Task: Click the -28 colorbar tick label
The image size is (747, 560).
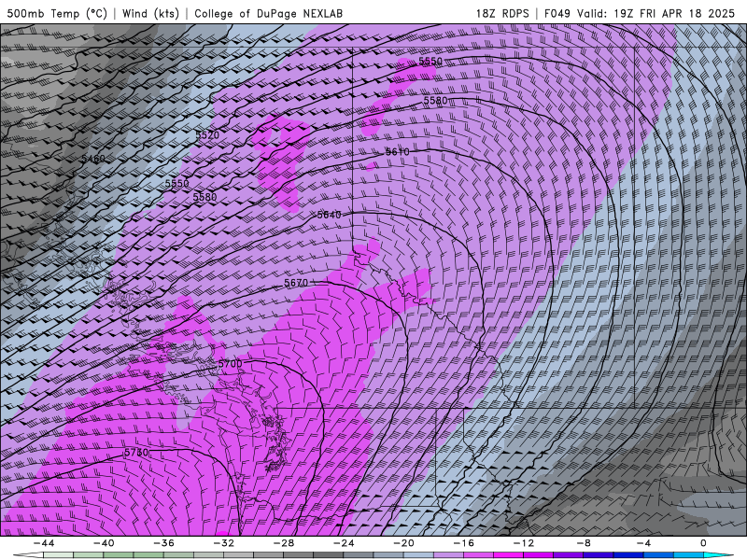Action: (284, 543)
